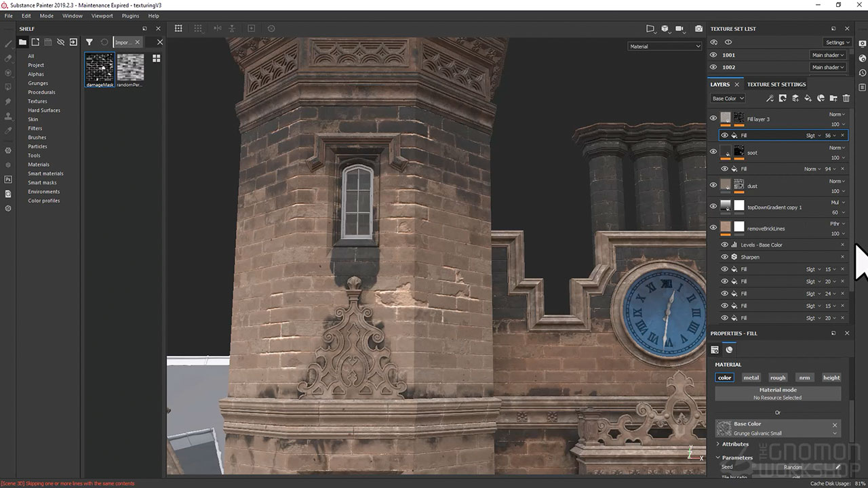Add a new folder in Layers
The height and width of the screenshot is (488, 868).
[833, 98]
